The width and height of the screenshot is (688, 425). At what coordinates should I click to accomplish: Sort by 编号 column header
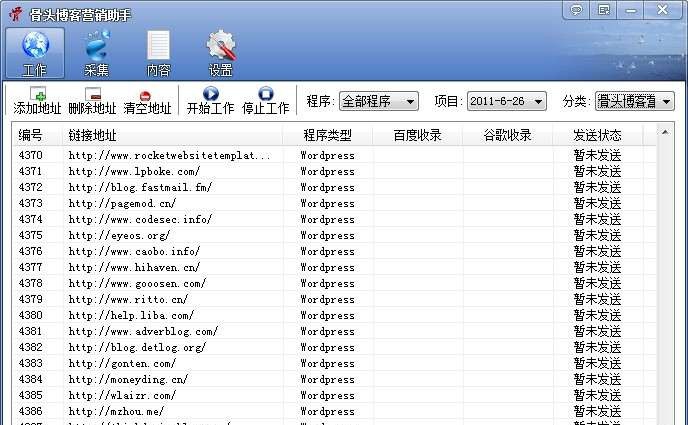[37, 135]
